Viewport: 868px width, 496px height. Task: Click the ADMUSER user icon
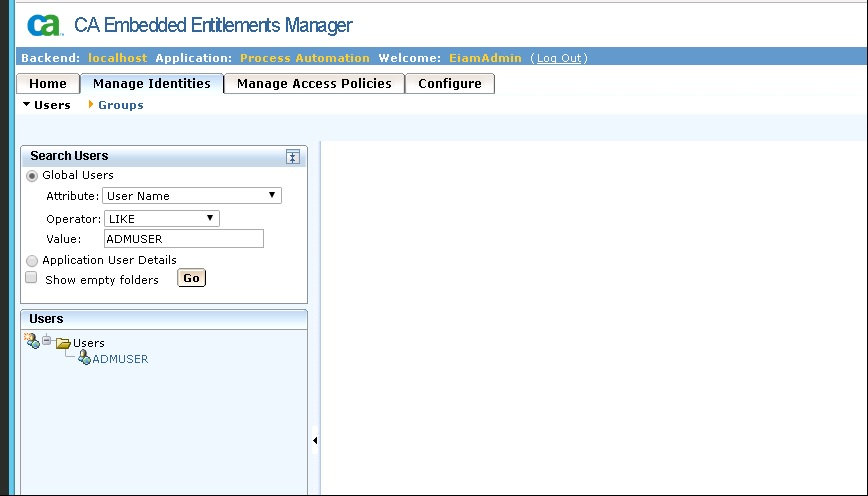[x=84, y=358]
